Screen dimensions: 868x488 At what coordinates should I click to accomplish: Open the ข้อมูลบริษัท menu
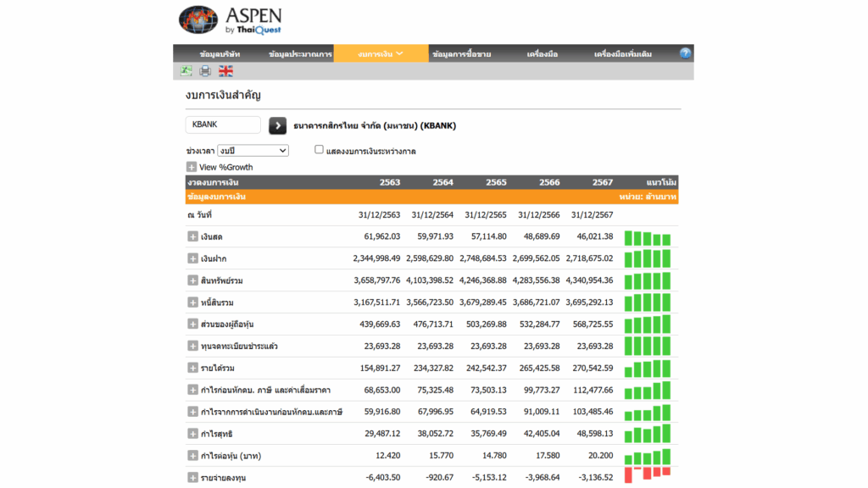[x=220, y=53]
